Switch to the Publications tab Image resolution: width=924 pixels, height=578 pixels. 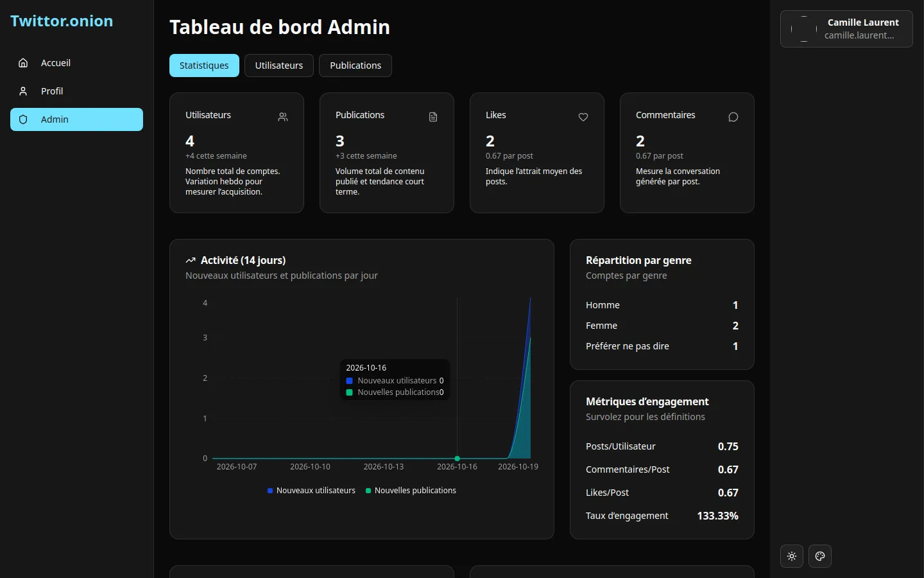pyautogui.click(x=355, y=66)
